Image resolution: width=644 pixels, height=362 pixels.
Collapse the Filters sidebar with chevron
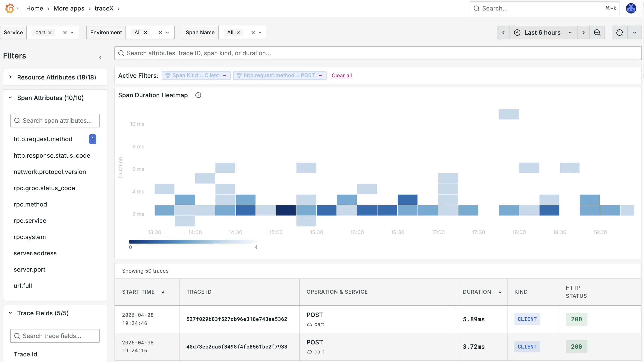[x=100, y=57]
